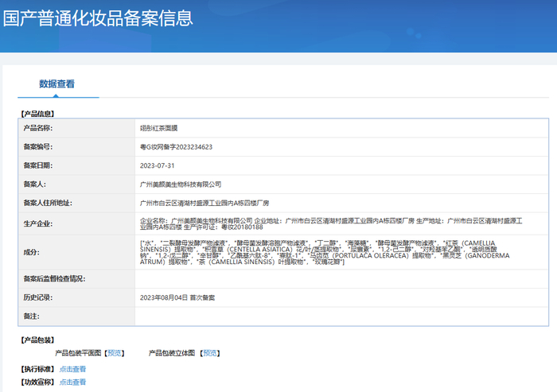Image resolution: width=557 pixels, height=392 pixels.
Task: Select the date value 2023-07-31
Action: pyautogui.click(x=157, y=165)
